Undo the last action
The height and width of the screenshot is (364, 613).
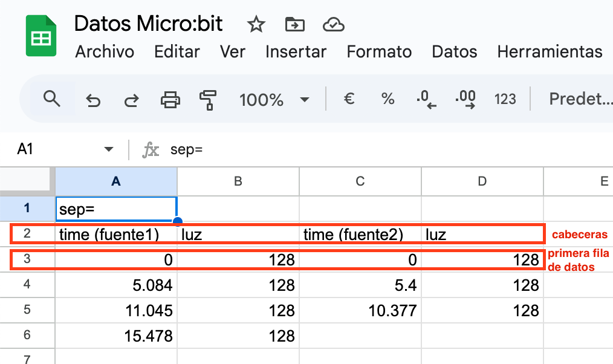click(92, 99)
